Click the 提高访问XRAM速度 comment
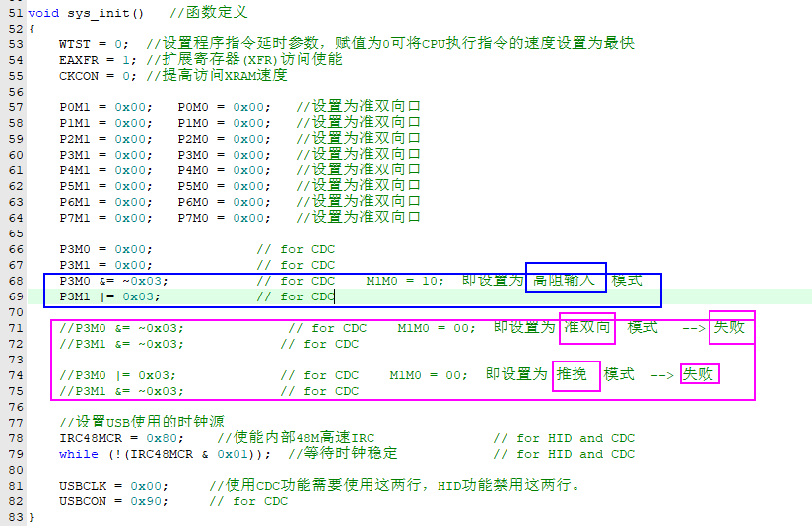The width and height of the screenshot is (812, 526). pos(217,76)
